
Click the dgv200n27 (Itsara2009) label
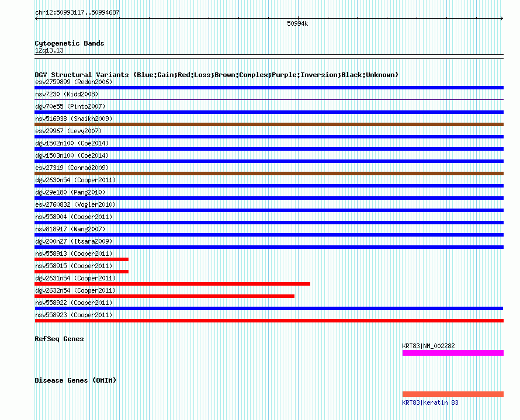point(74,241)
